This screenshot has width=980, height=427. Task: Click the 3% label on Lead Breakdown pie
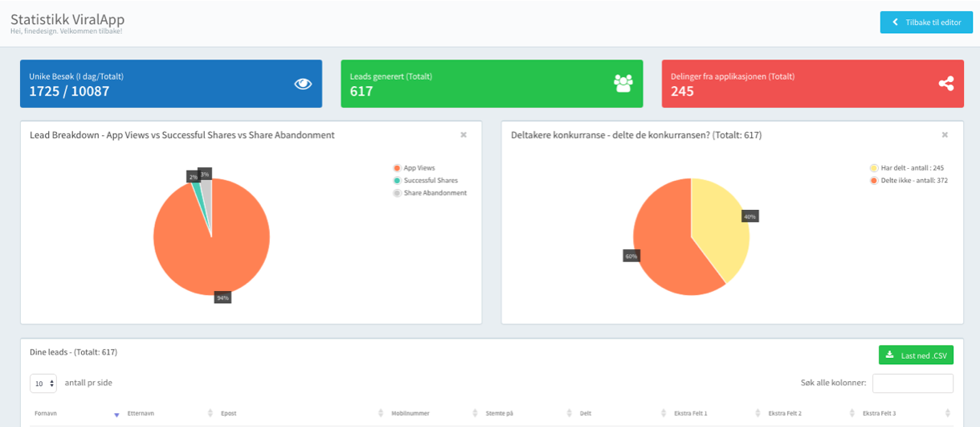point(205,174)
